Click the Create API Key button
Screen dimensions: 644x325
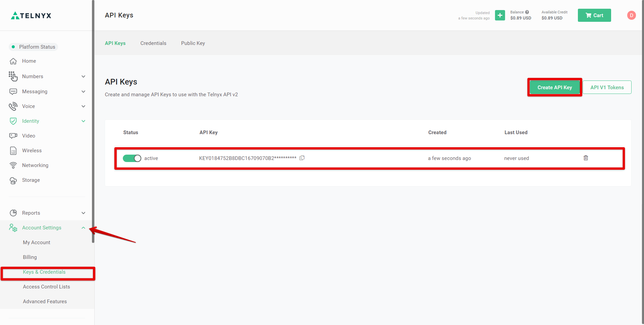(554, 88)
